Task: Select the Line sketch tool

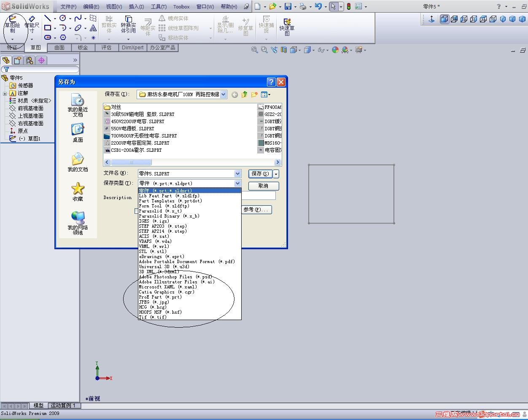Action: tap(48, 18)
